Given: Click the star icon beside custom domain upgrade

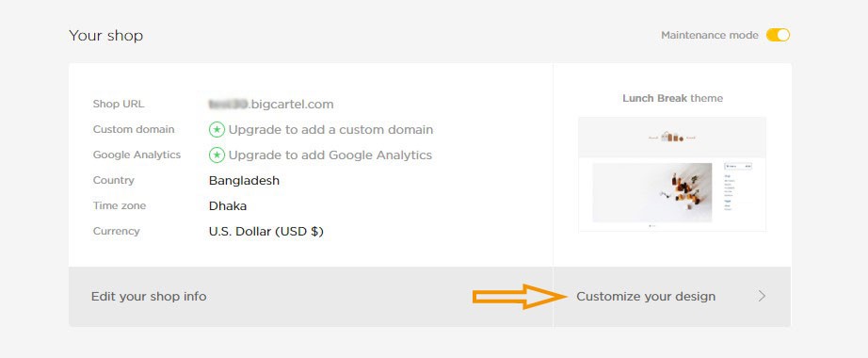Looking at the screenshot, I should point(217,130).
